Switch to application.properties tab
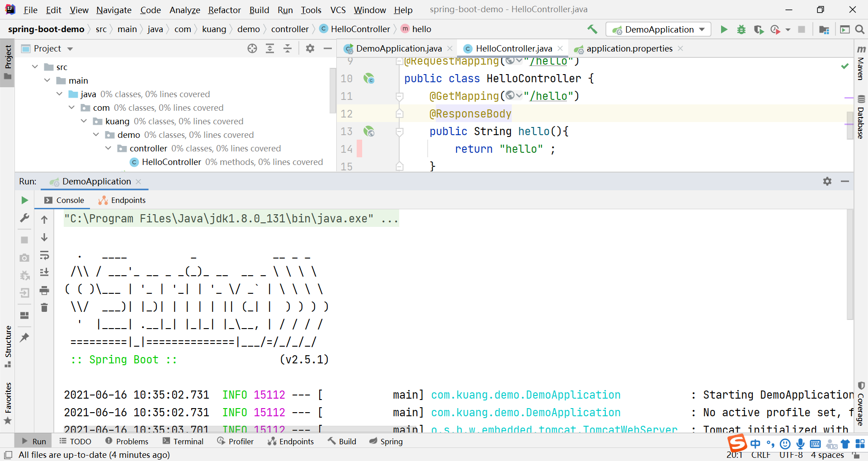 click(x=629, y=48)
